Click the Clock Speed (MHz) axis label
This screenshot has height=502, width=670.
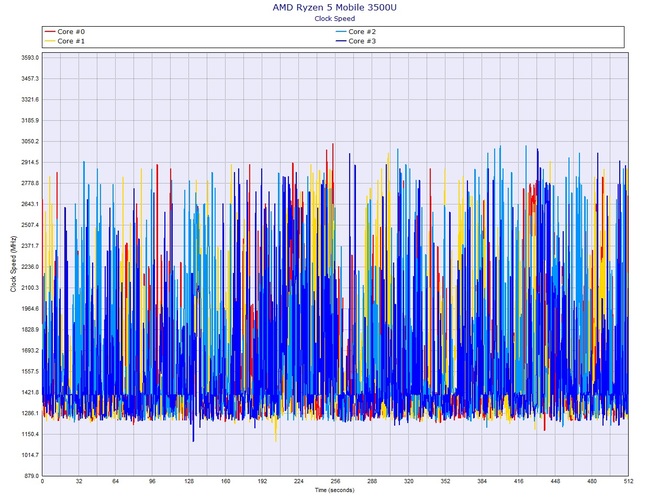pos(13,264)
